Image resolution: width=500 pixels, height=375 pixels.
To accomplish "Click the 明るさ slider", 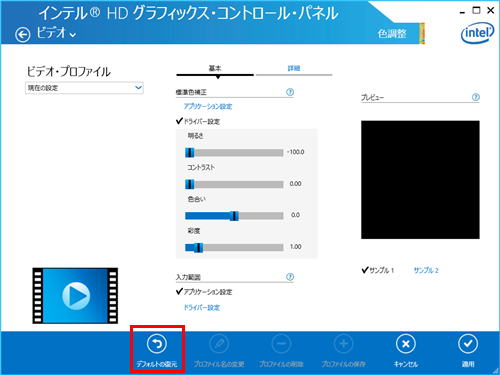I will pyautogui.click(x=234, y=153).
